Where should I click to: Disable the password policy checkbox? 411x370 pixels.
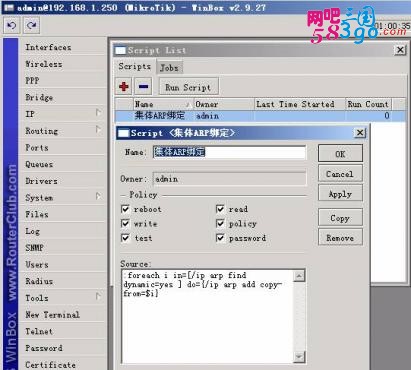click(220, 238)
